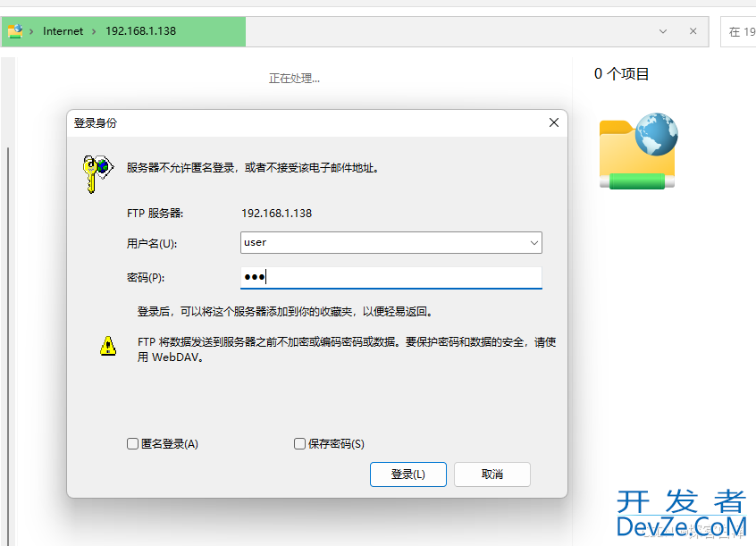The image size is (756, 546).
Task: Click the anonymous login not allowed message
Action: [x=254, y=168]
